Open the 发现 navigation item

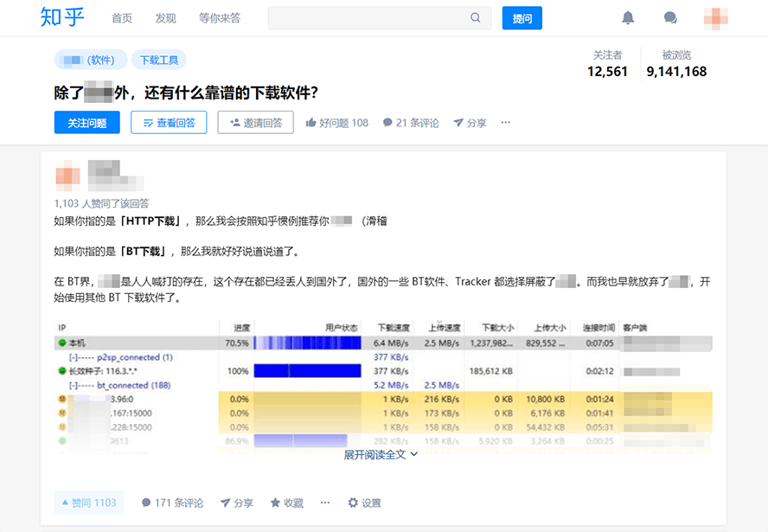click(x=165, y=18)
